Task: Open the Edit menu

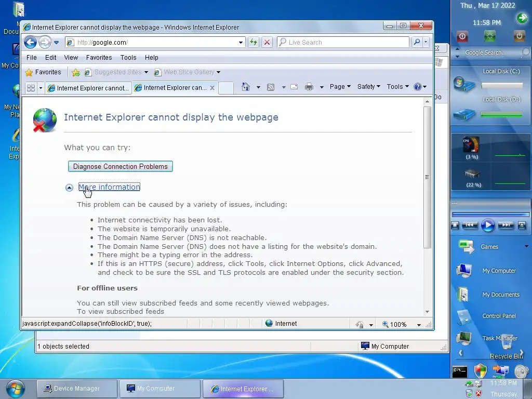Action: coord(50,58)
